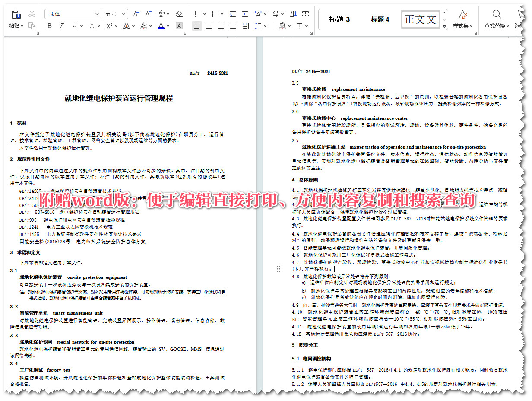Increase the font size with A+ icon
The height and width of the screenshot is (401, 532).
pyautogui.click(x=136, y=13)
